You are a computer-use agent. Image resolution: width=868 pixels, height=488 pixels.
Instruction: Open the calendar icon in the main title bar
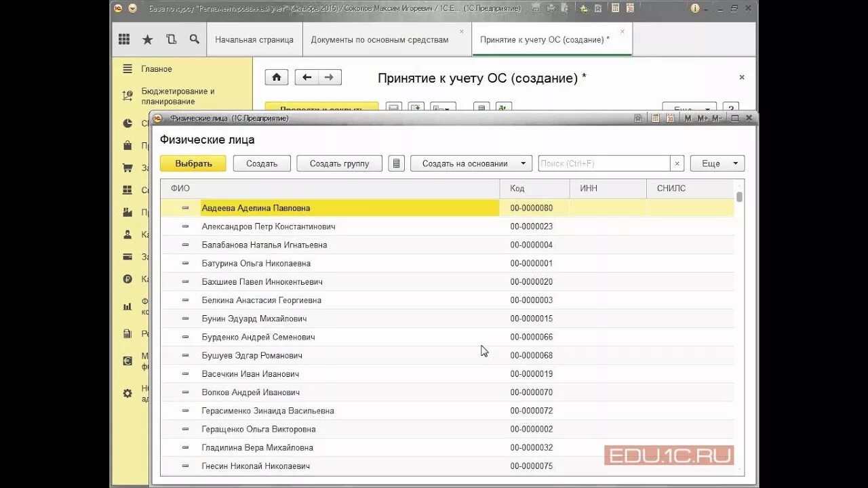[630, 8]
